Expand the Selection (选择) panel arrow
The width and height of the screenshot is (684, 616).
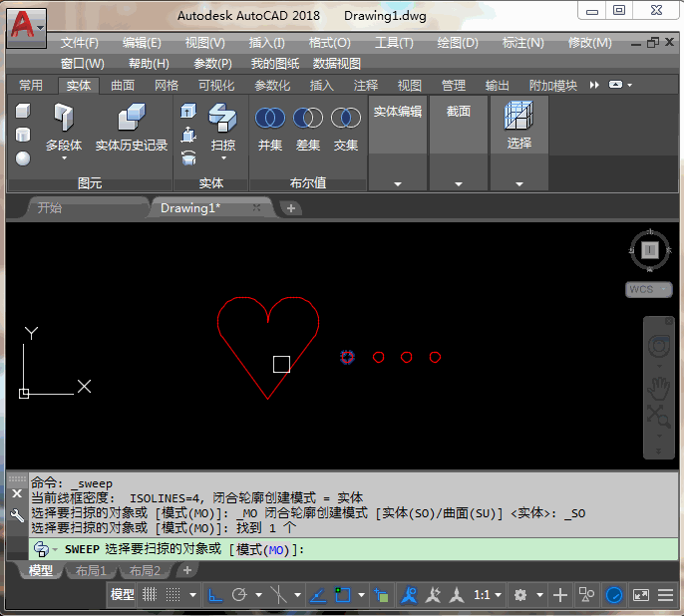pyautogui.click(x=519, y=184)
